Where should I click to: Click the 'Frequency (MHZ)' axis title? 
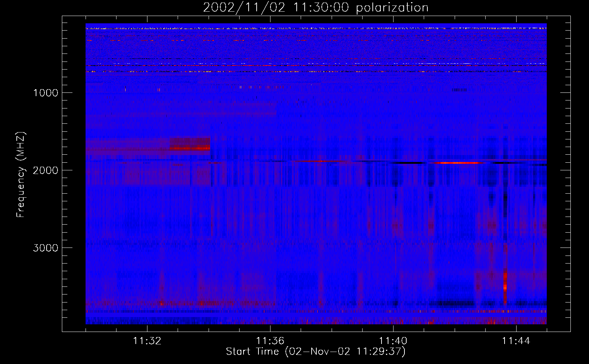pyautogui.click(x=21, y=175)
